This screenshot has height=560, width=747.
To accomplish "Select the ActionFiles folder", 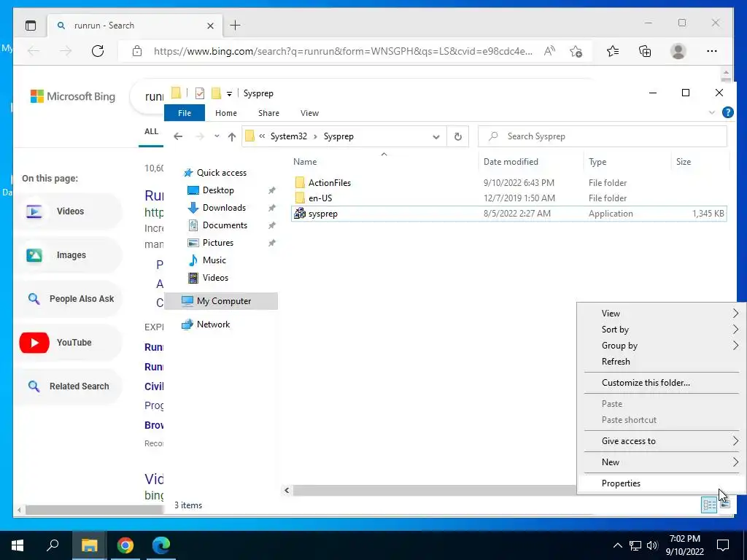I will tap(508, 183).
